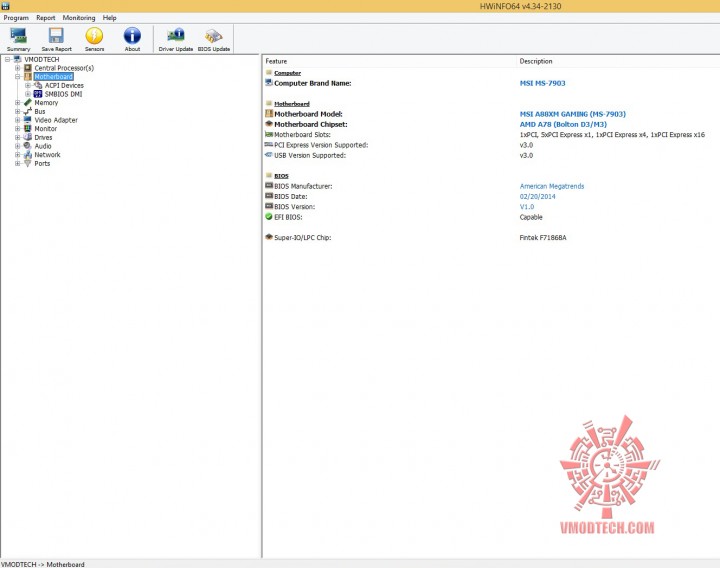The width and height of the screenshot is (720, 568).
Task: Click the MSI MS-7903 brand value
Action: (542, 83)
